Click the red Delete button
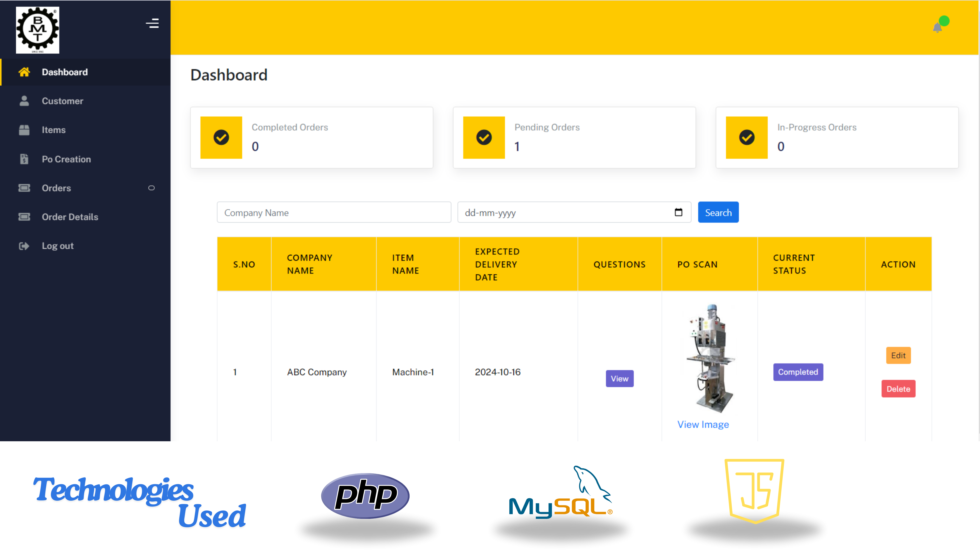The height and width of the screenshot is (551, 980). pos(898,389)
